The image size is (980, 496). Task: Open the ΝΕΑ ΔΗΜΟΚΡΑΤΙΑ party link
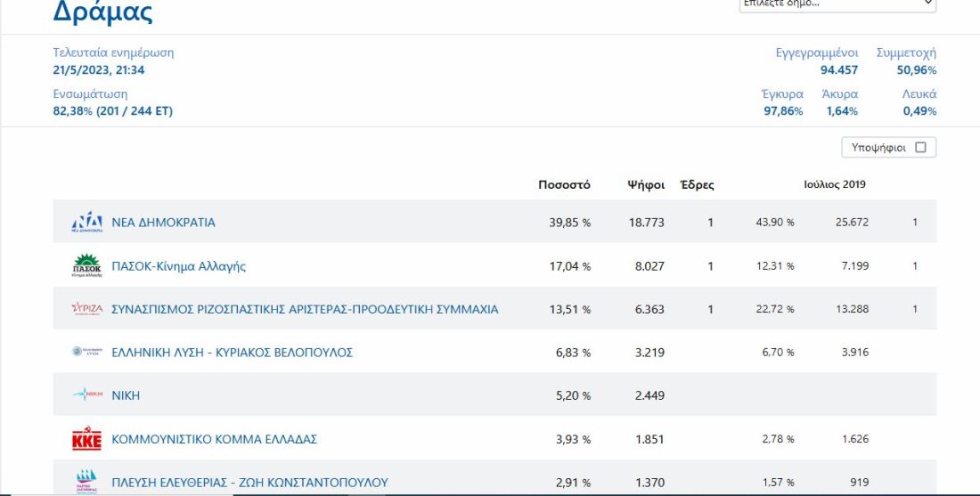tap(163, 223)
